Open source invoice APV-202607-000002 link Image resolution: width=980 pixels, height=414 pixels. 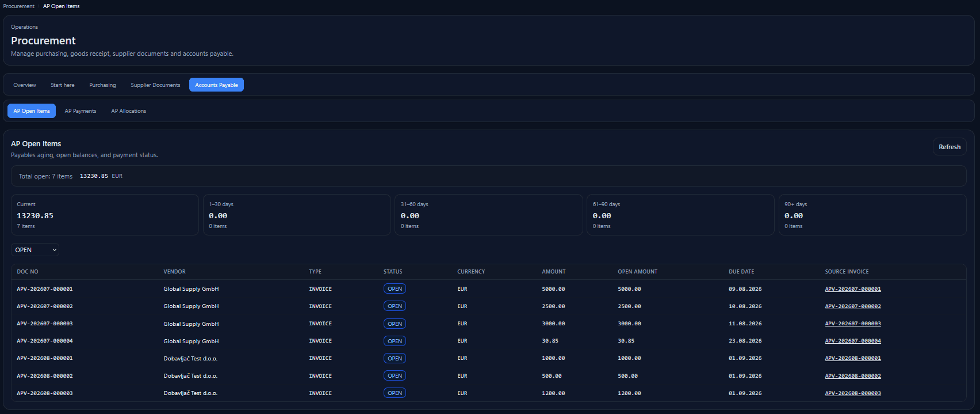(853, 306)
